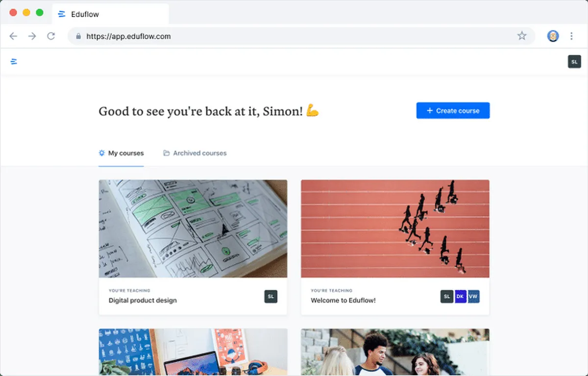Viewport: 588px width, 376px height.
Task: Select the Eduflow browser tab
Action: pyautogui.click(x=111, y=14)
